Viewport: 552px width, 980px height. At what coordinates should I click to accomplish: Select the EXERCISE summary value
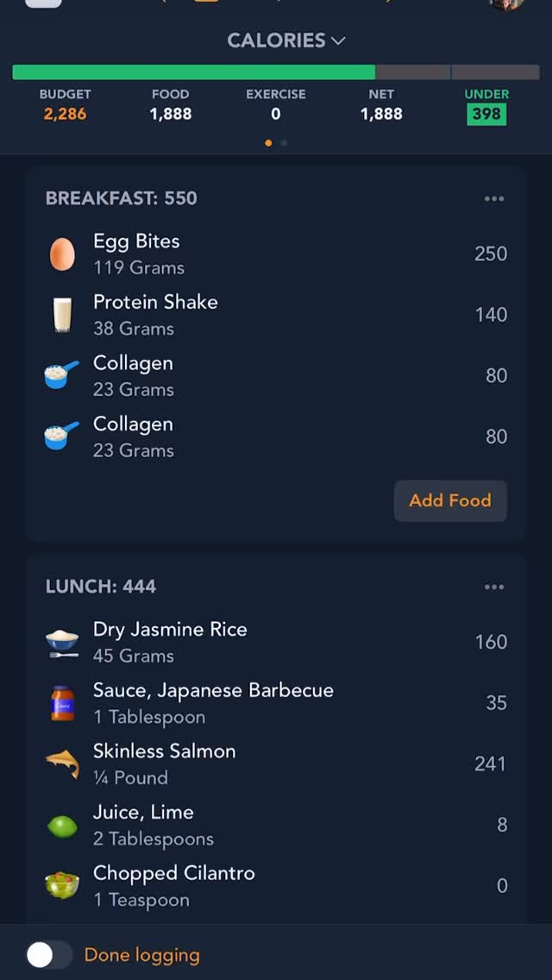[275, 104]
